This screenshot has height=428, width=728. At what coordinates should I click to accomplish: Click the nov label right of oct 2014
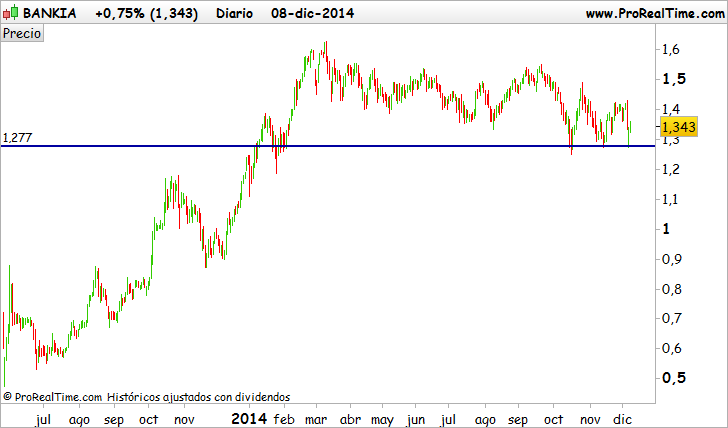(x=590, y=420)
